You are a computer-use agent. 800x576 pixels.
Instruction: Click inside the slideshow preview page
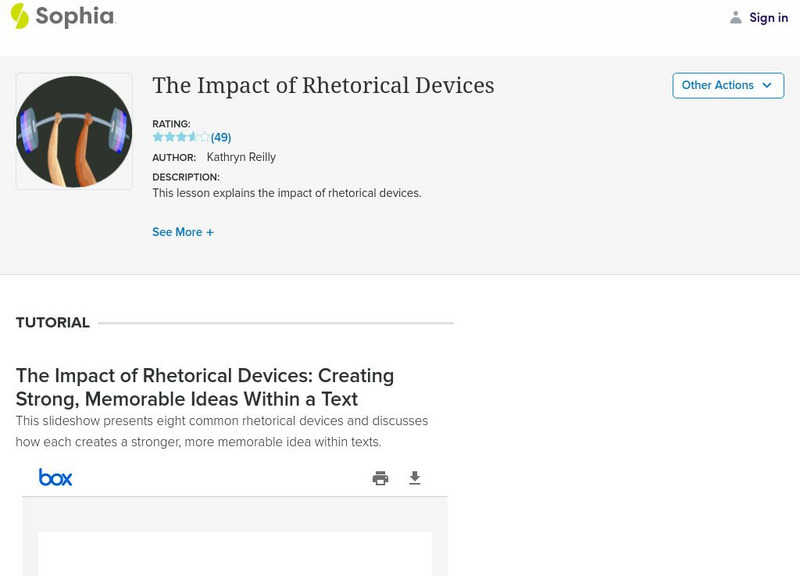pos(235,553)
